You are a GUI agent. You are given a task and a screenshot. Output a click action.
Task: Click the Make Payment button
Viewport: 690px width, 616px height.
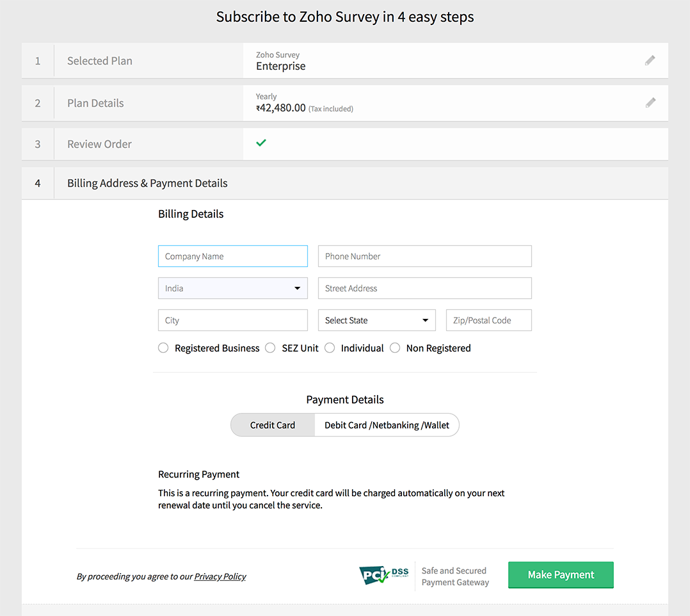(561, 574)
